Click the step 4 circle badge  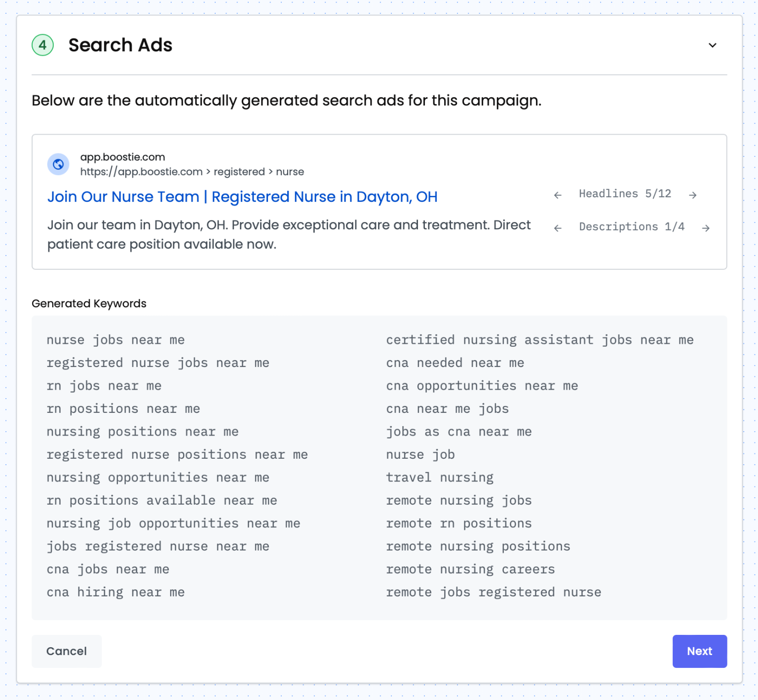(x=43, y=45)
